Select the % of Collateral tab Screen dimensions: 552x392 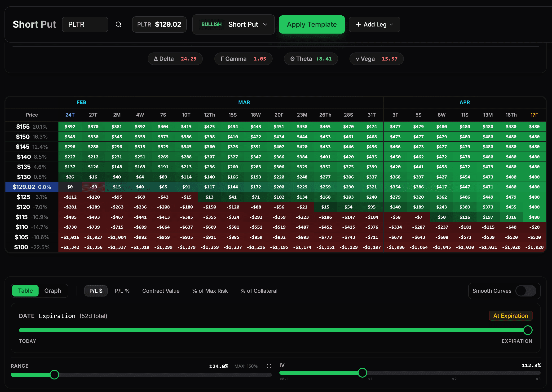coord(259,291)
